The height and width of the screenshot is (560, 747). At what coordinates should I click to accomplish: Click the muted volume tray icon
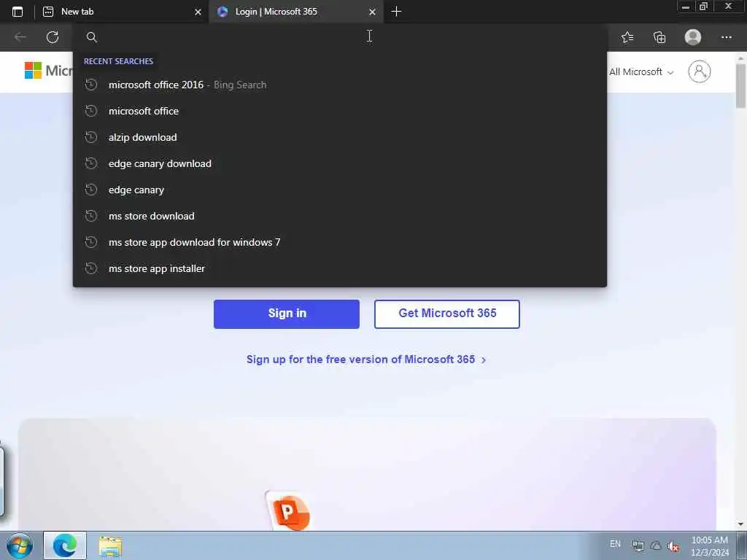point(673,546)
